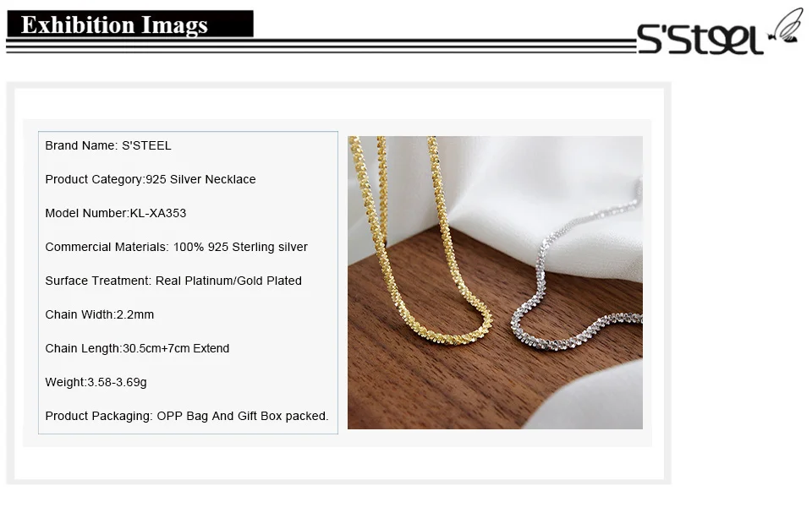Click the Chain Length 30.5cm+7cm Extend line
This screenshot has width=812, height=513.
[x=137, y=348]
